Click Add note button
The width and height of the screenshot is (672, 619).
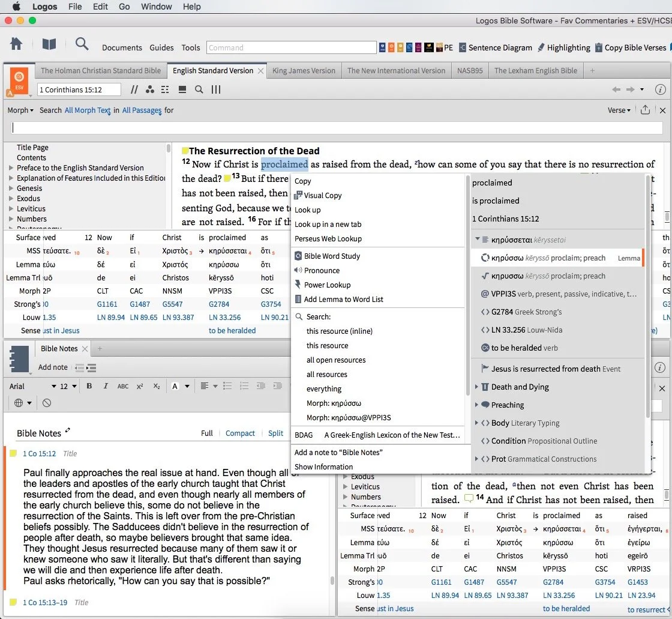53,367
